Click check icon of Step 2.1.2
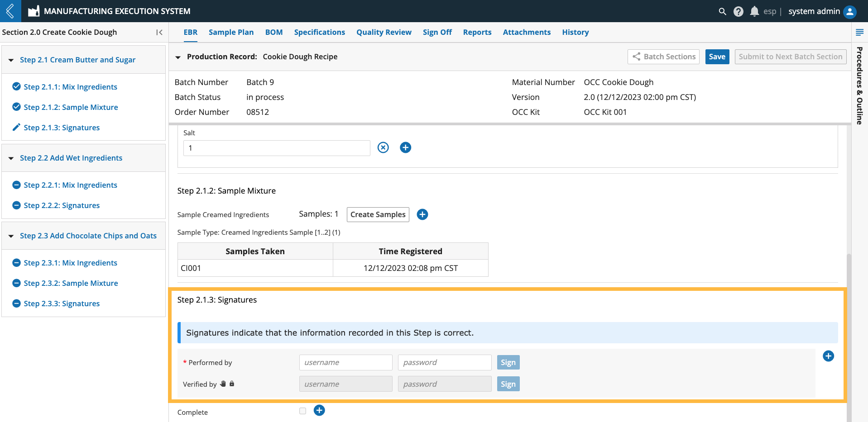The width and height of the screenshot is (868, 422). pyautogui.click(x=16, y=107)
